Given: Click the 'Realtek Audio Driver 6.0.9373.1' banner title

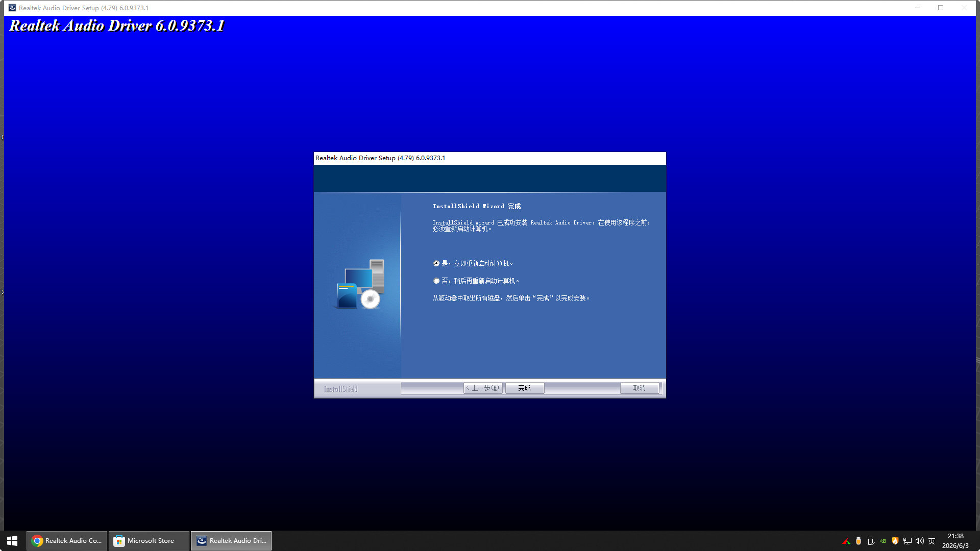Looking at the screenshot, I should tap(117, 26).
